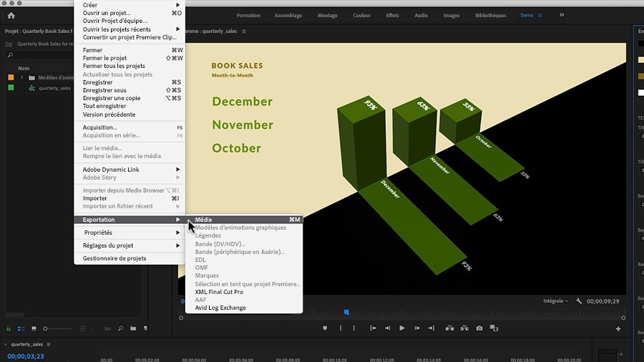Open the Intégrale resolution dropdown

point(556,301)
